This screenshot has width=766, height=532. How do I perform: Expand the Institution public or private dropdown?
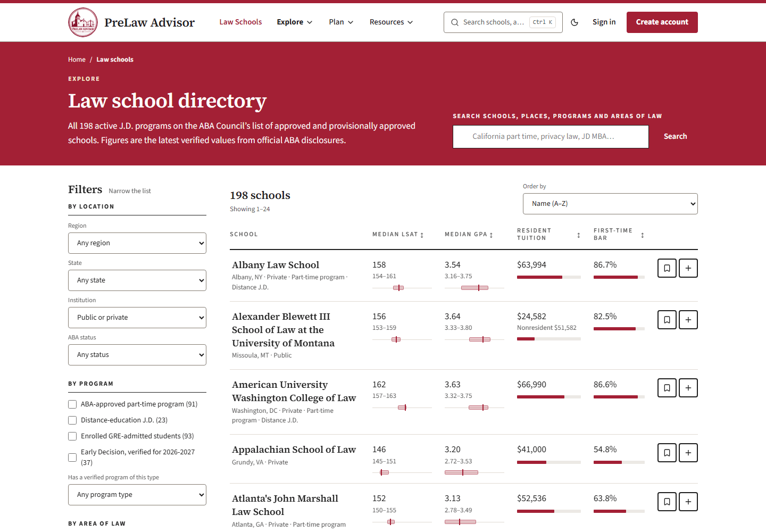pos(137,318)
